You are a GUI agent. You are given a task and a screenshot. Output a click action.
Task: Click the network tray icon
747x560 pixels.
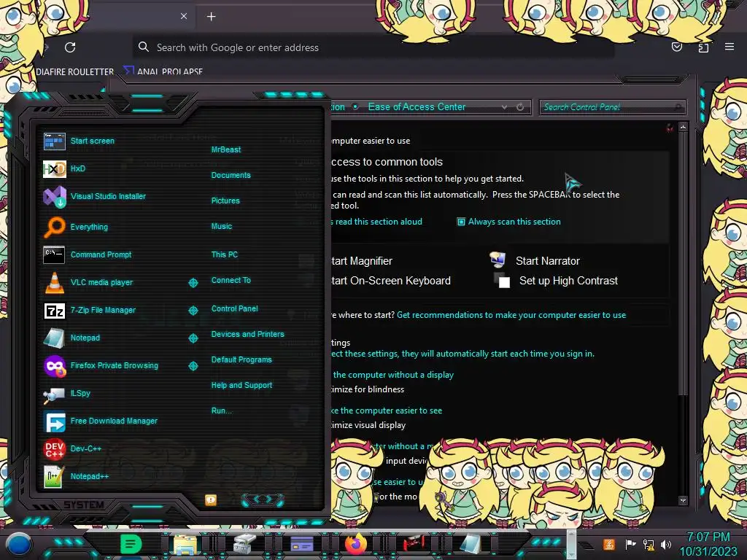click(649, 544)
